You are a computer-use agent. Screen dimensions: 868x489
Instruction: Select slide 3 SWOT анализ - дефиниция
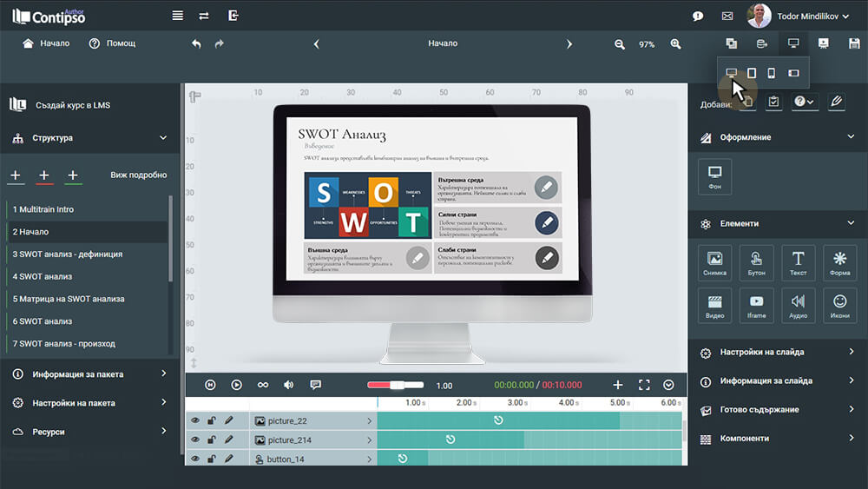[x=87, y=254]
